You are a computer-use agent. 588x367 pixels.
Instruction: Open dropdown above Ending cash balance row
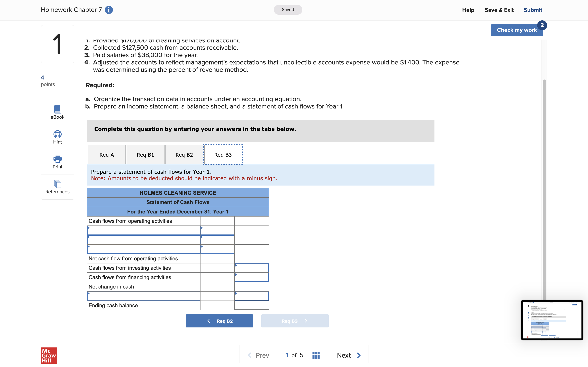144,296
